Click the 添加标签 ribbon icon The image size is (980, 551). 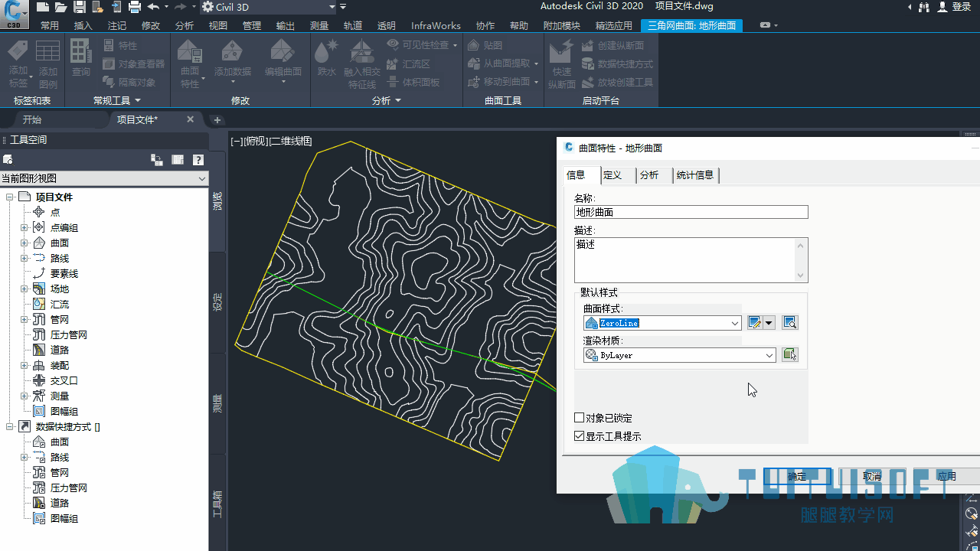(x=18, y=64)
